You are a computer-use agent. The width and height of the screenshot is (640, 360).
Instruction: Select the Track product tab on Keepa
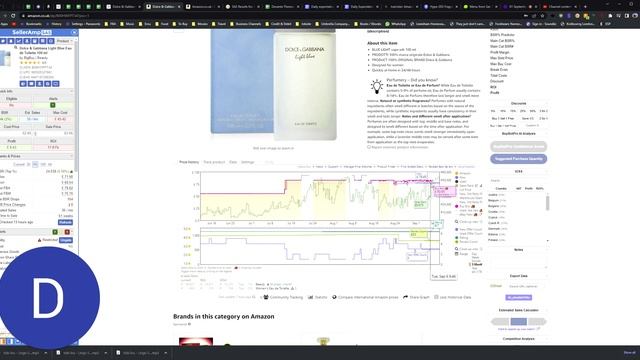click(x=214, y=162)
